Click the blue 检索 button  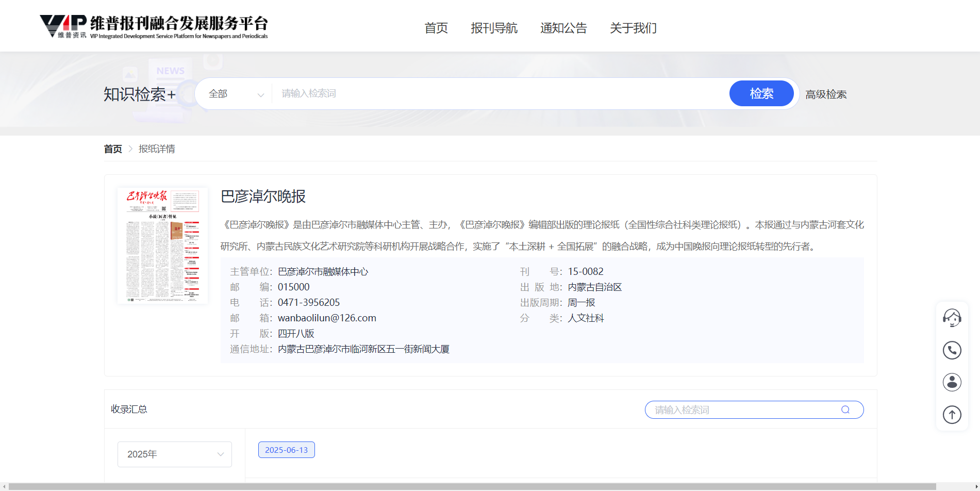pyautogui.click(x=761, y=93)
